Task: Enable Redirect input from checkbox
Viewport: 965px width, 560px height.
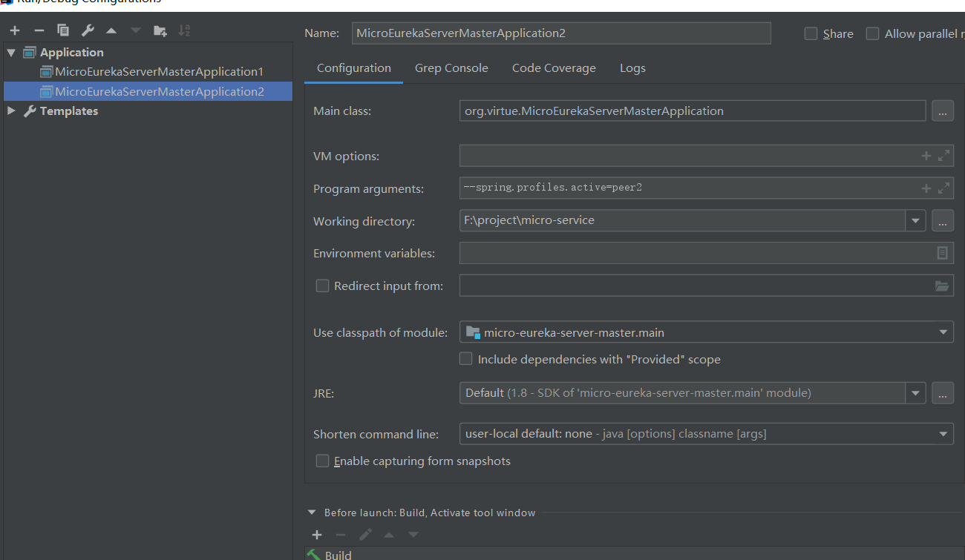Action: [x=322, y=286]
